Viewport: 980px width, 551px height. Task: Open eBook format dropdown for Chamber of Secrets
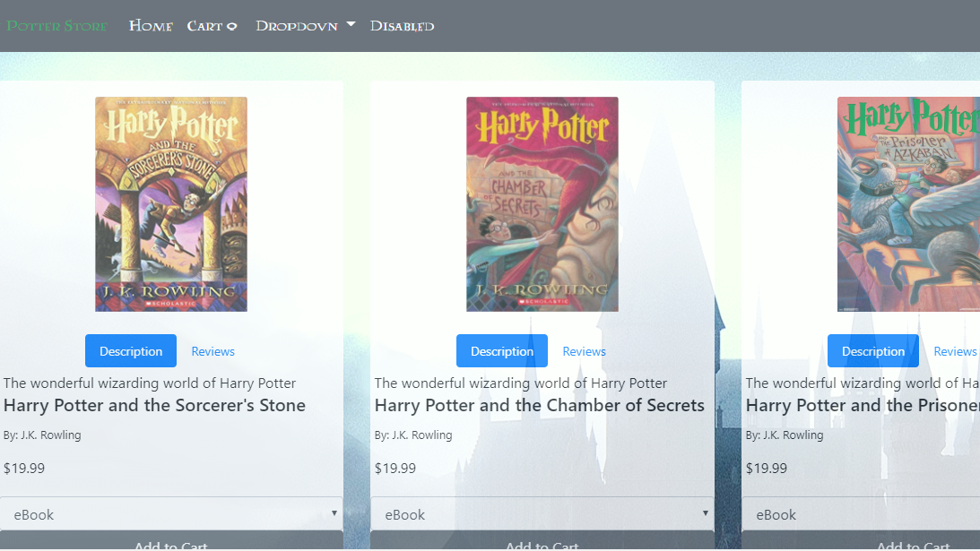point(542,514)
